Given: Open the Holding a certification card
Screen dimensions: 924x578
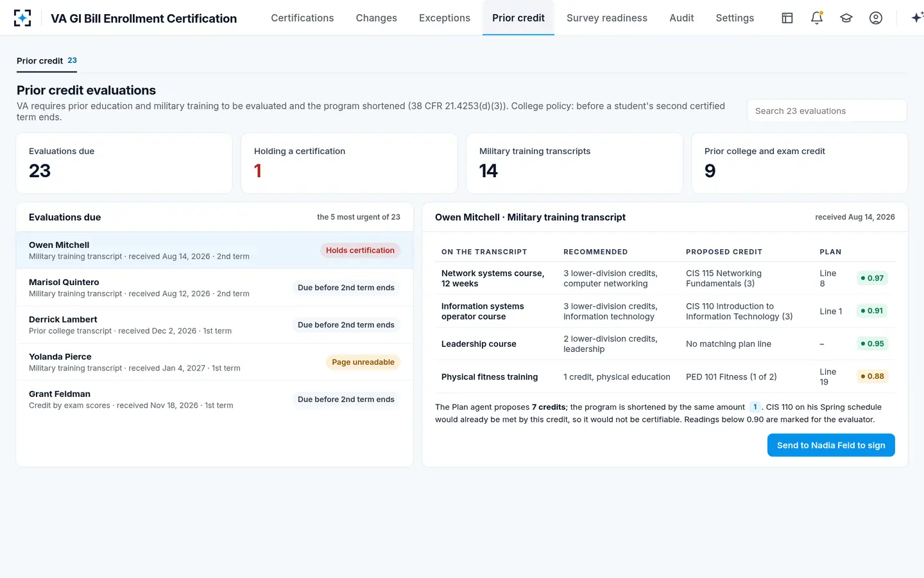Looking at the screenshot, I should coord(349,163).
